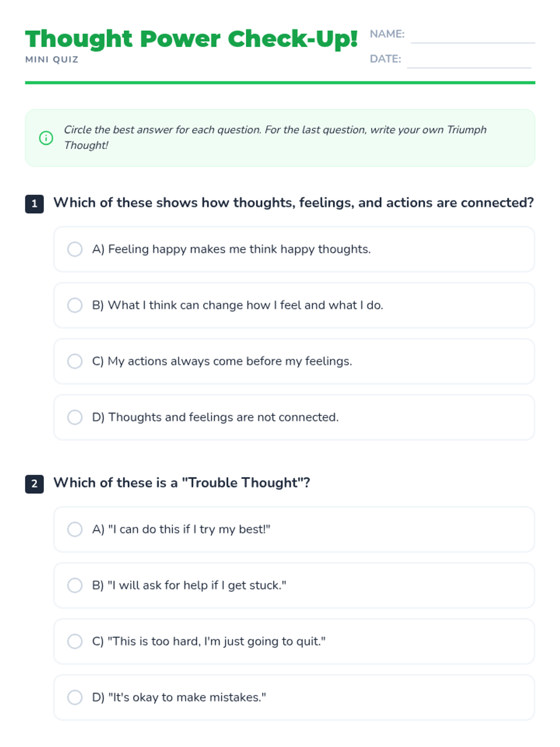Pick radio C 'This is too hard'
This screenshot has height=747, width=560.
pos(75,641)
